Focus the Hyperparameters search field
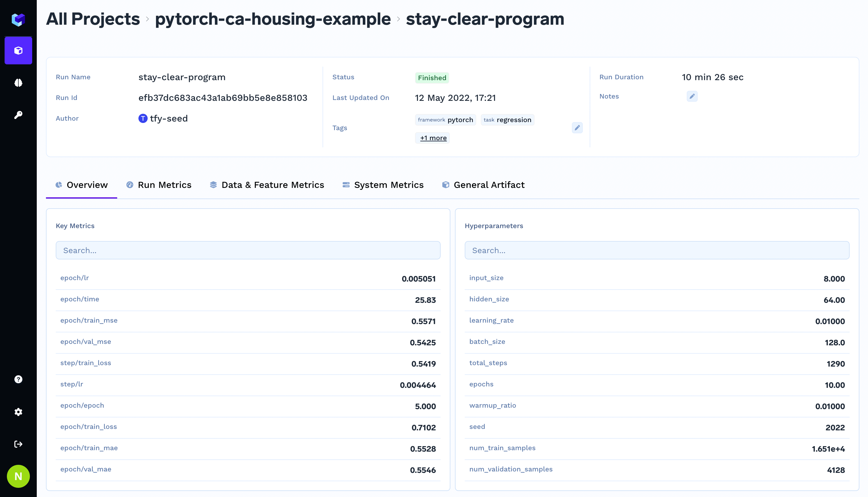The width and height of the screenshot is (868, 497). 657,250
